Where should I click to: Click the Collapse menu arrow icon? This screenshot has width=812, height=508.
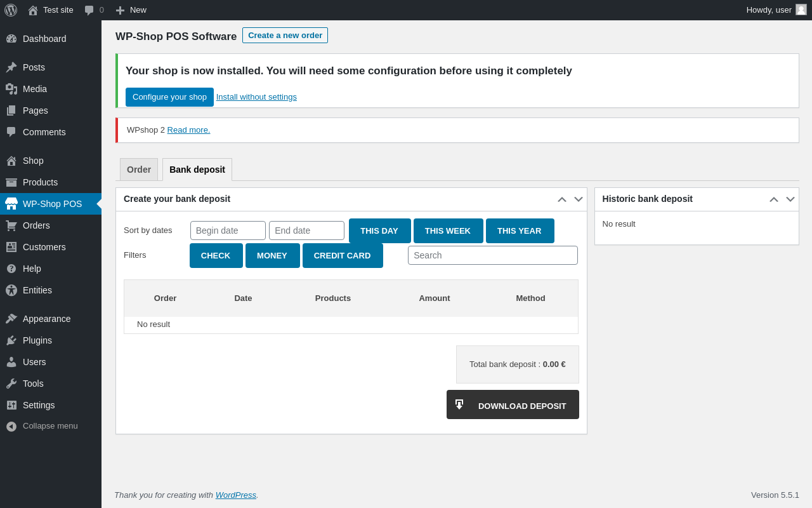pyautogui.click(x=11, y=426)
